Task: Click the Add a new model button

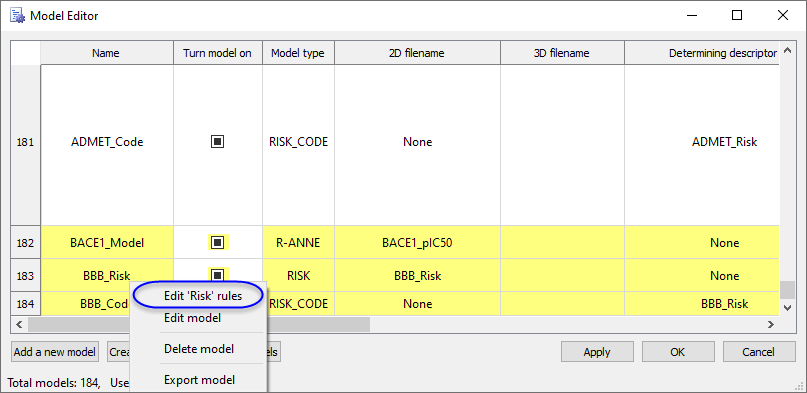Action: click(x=55, y=352)
